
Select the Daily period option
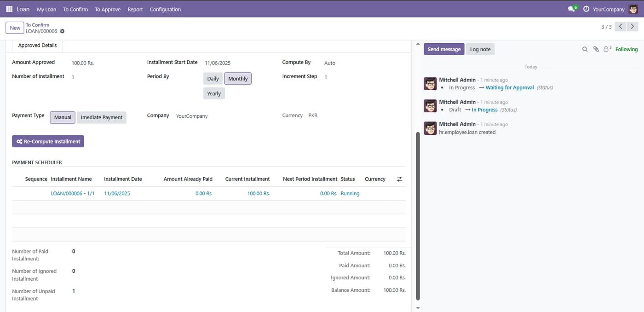coord(213,79)
